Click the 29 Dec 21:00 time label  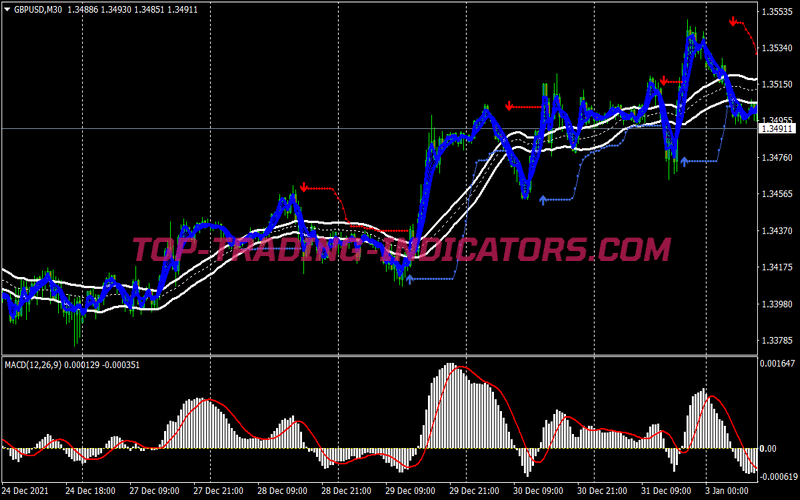pyautogui.click(x=473, y=491)
